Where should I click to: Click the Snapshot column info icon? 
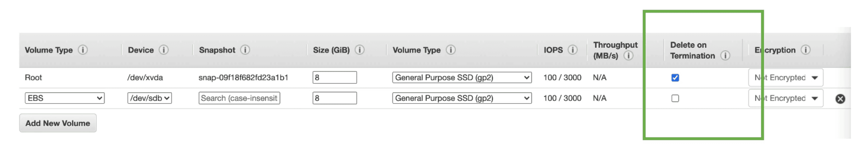[245, 50]
